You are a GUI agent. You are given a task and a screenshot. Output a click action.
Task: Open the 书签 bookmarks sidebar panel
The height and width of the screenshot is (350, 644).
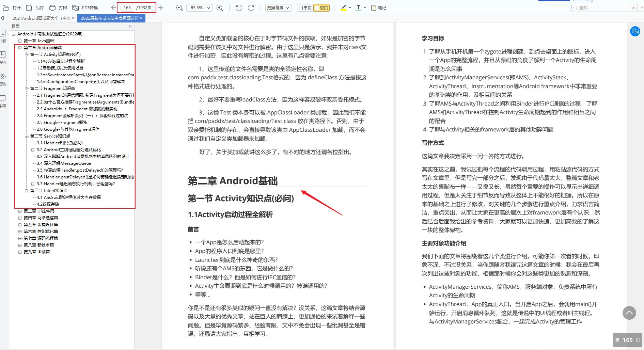point(3,58)
